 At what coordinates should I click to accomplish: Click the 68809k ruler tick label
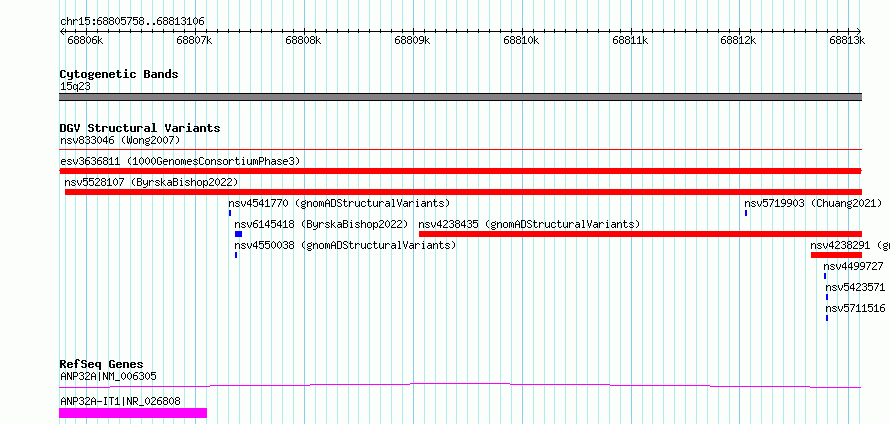(x=412, y=40)
